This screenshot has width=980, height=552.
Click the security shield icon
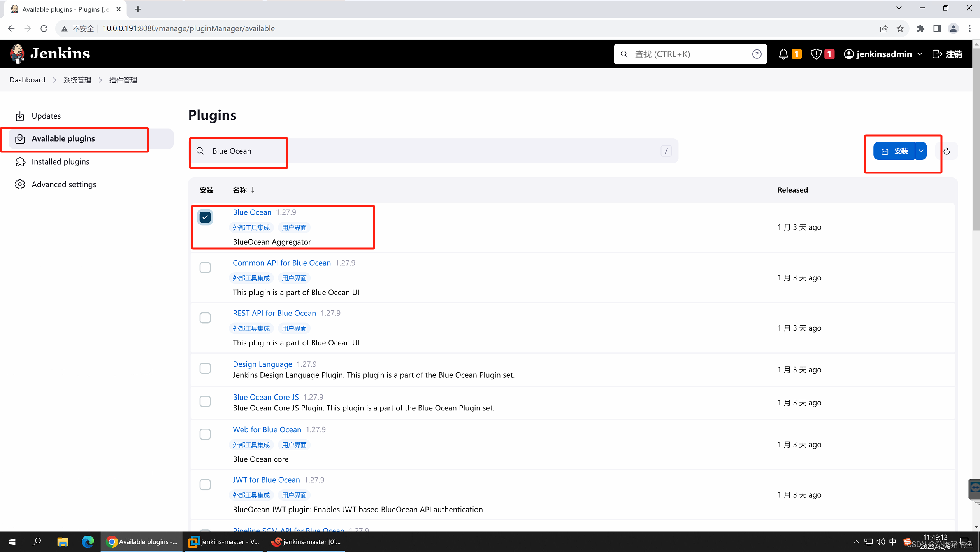tap(816, 54)
